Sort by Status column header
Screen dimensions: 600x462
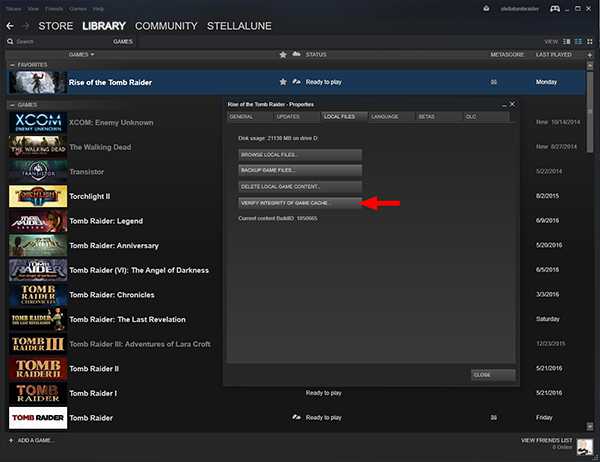(x=316, y=55)
